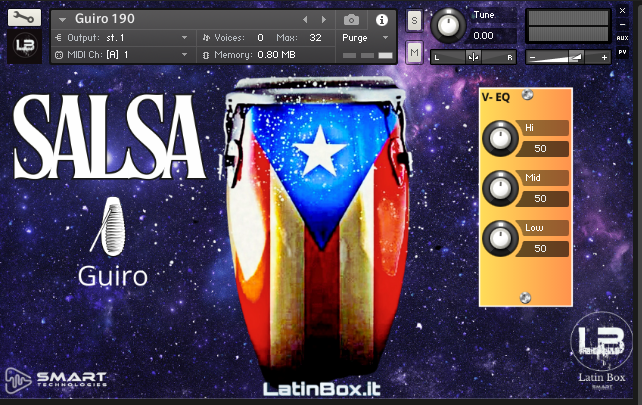
Task: Toggle the PV button
Action: [622, 52]
